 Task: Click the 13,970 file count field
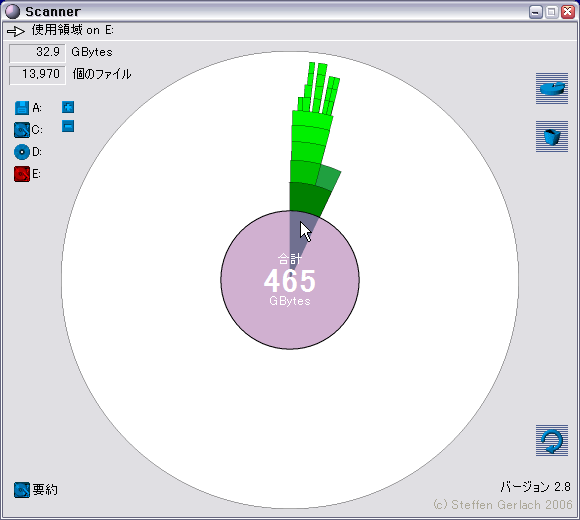[x=37, y=75]
